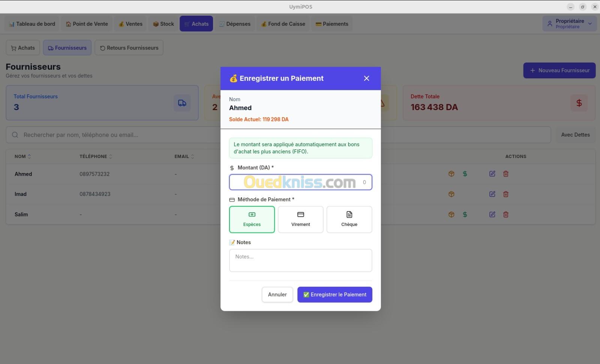The width and height of the screenshot is (600, 364).
Task: Switch to the Achats sub-tab
Action: 23,48
